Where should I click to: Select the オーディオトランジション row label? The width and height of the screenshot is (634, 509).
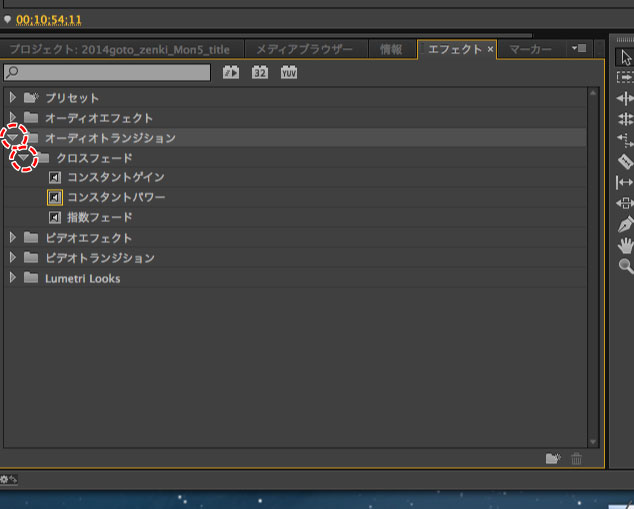pyautogui.click(x=110, y=138)
